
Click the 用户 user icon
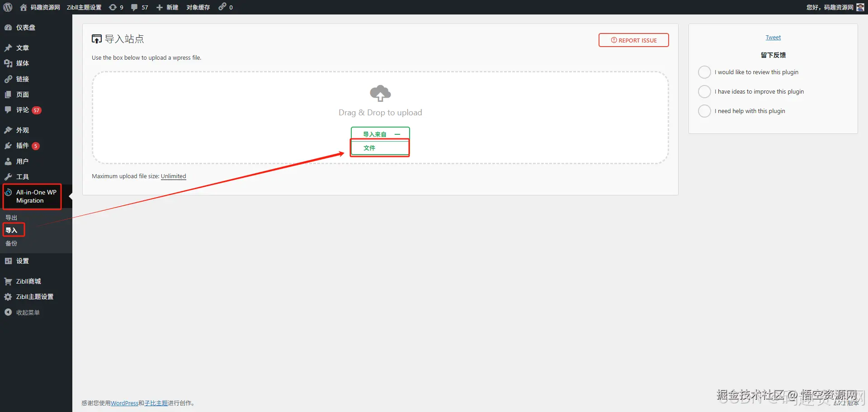pos(8,161)
